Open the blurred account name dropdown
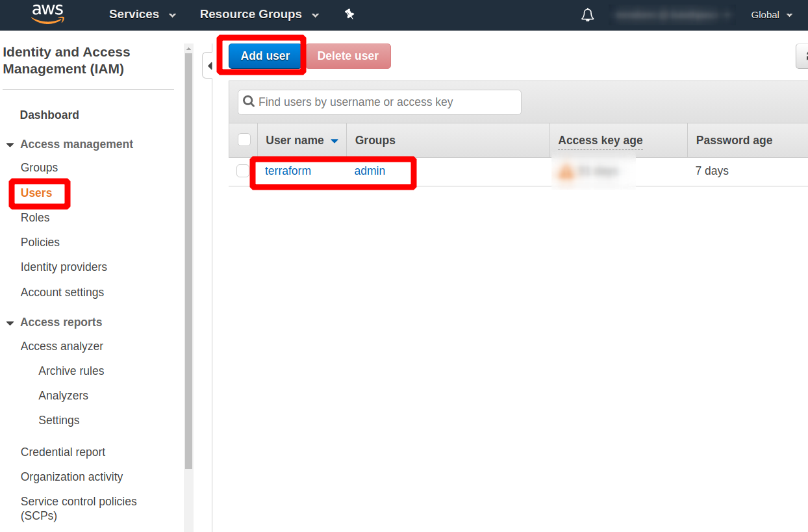808x532 pixels. tap(672, 15)
